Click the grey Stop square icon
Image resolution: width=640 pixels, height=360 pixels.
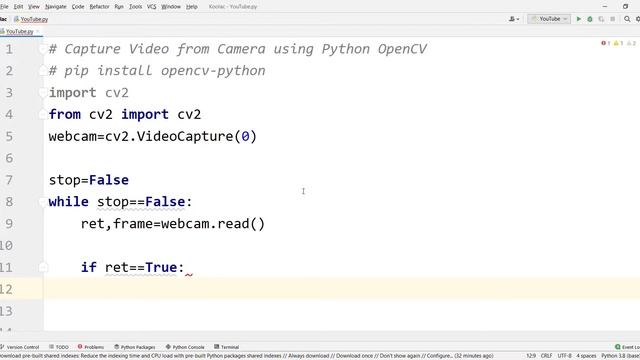[612, 19]
